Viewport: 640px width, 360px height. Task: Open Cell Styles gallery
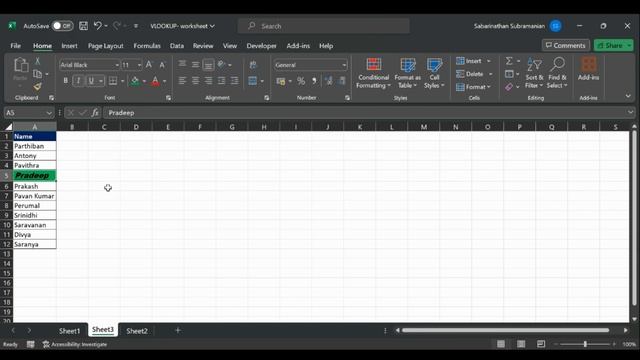point(434,73)
